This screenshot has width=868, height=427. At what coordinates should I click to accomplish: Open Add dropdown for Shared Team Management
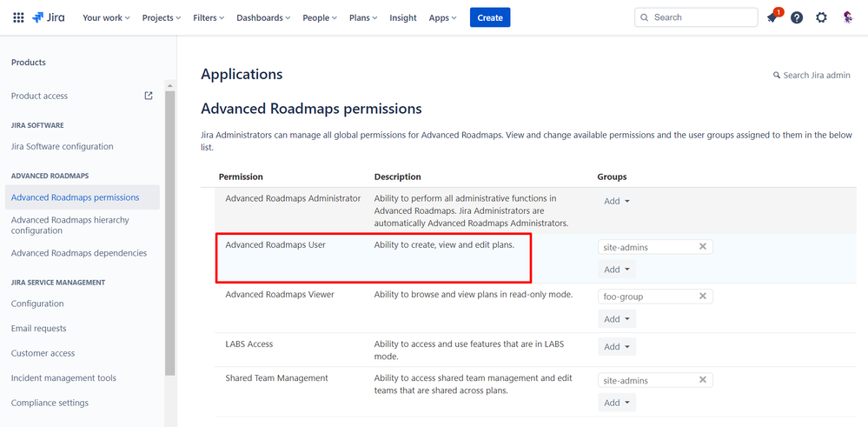[617, 403]
